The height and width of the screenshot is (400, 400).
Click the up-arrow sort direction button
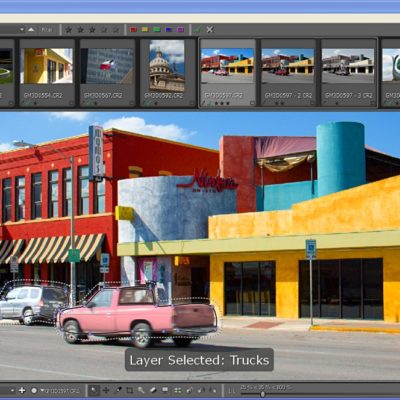click(x=31, y=30)
